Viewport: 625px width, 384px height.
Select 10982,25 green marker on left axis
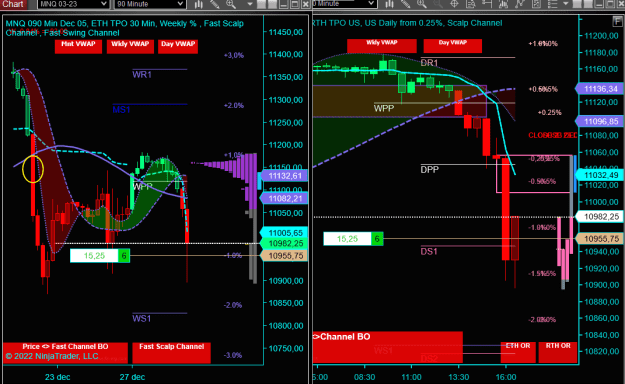tap(284, 243)
